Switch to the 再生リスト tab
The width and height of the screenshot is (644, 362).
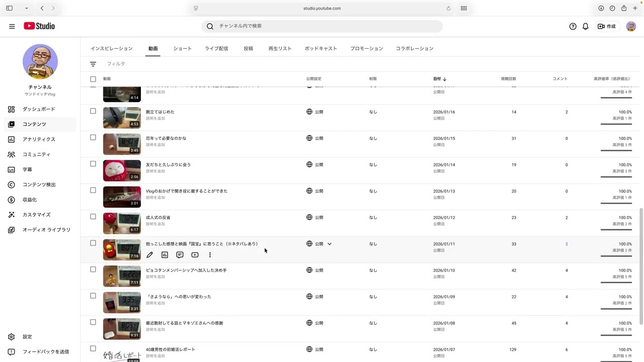click(280, 49)
